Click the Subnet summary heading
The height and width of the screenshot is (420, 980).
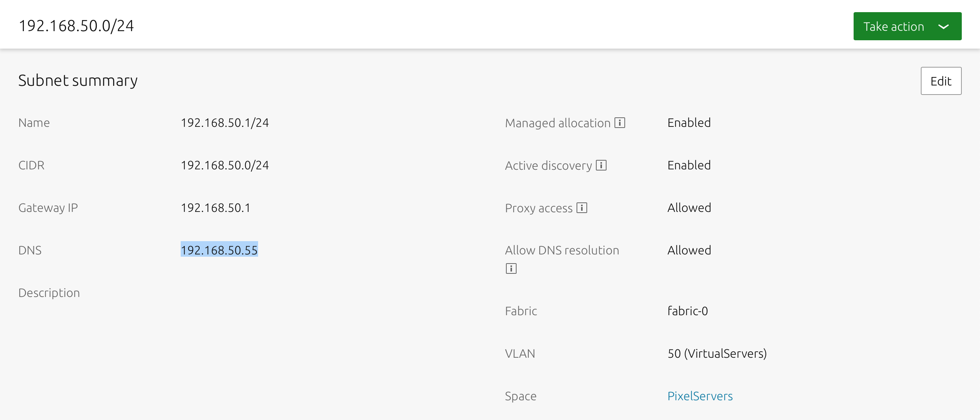coord(78,81)
